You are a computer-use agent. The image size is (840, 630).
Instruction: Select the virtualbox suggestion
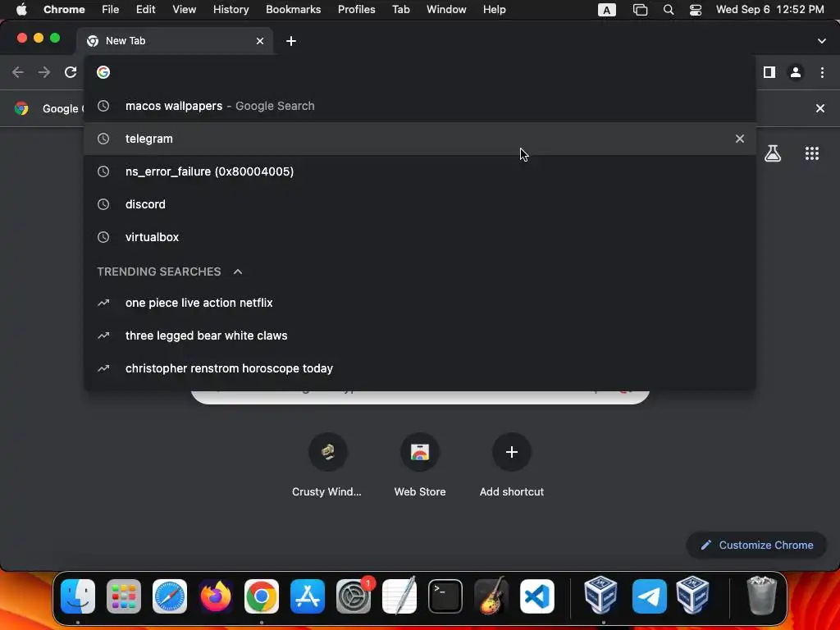(x=420, y=237)
